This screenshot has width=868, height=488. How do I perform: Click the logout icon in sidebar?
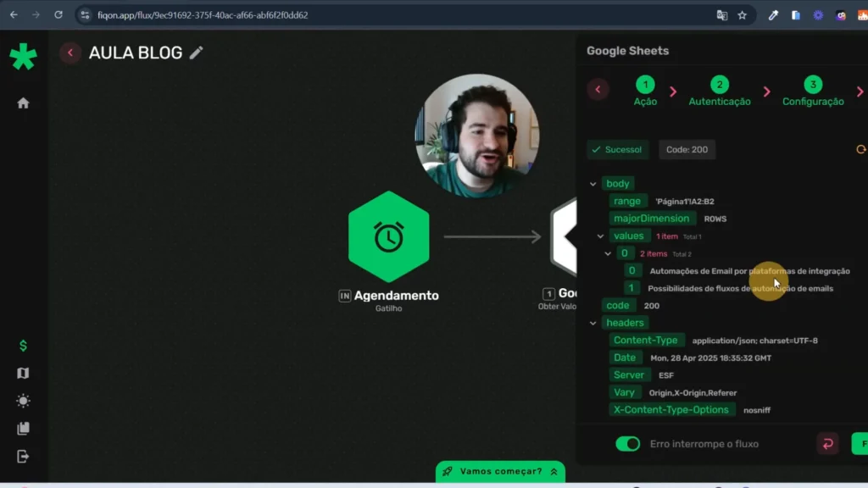[23, 457]
